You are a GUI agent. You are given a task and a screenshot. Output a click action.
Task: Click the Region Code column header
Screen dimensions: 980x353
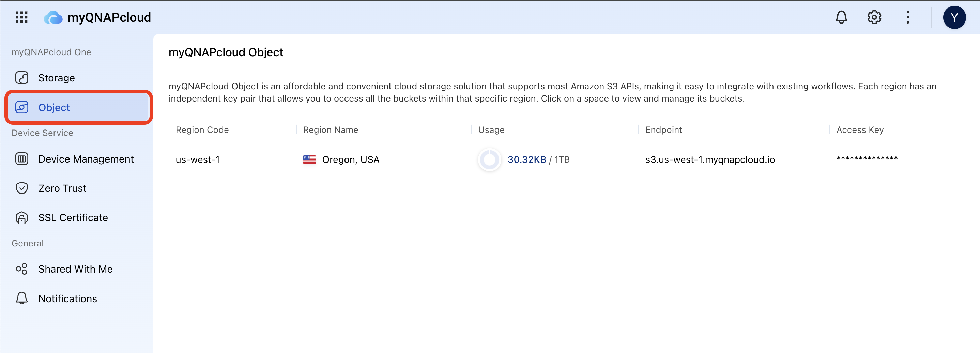tap(202, 130)
